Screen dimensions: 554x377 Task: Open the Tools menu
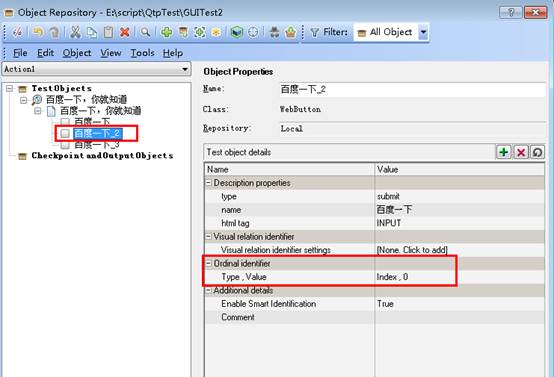tap(142, 53)
